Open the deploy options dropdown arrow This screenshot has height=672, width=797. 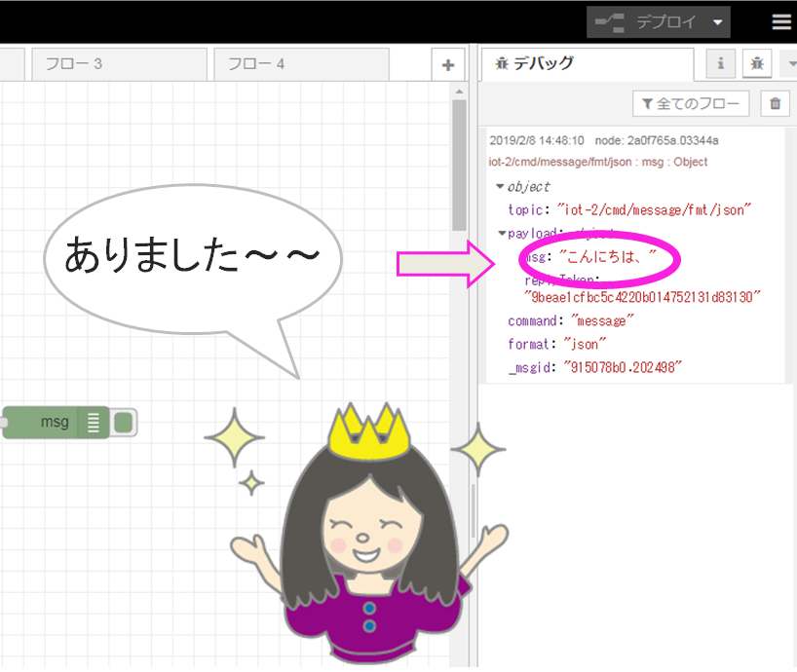pos(718,21)
